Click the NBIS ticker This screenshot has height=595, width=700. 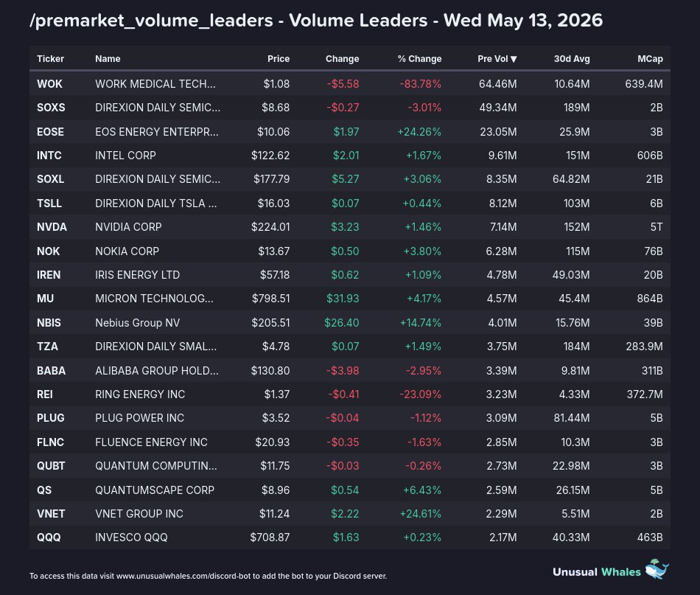click(x=49, y=322)
